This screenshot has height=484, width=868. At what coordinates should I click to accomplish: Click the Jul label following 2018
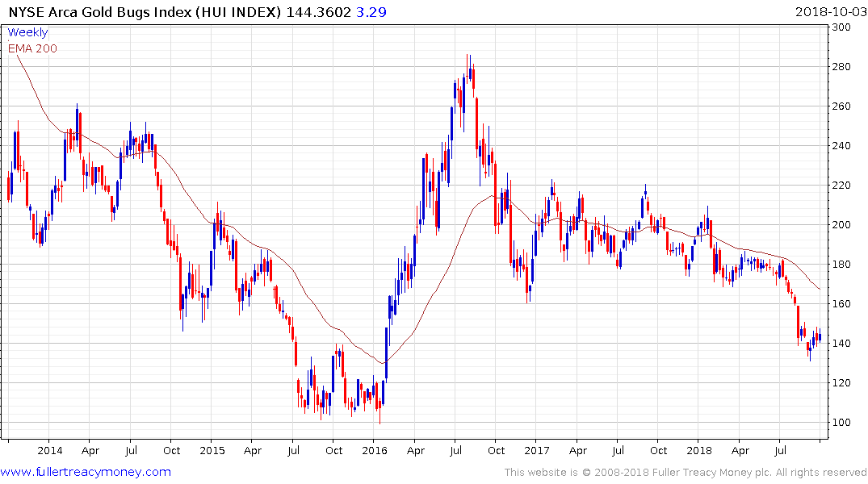click(x=780, y=450)
